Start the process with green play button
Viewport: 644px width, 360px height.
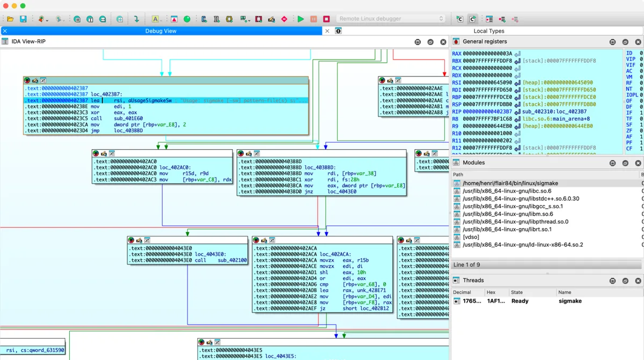pyautogui.click(x=301, y=19)
